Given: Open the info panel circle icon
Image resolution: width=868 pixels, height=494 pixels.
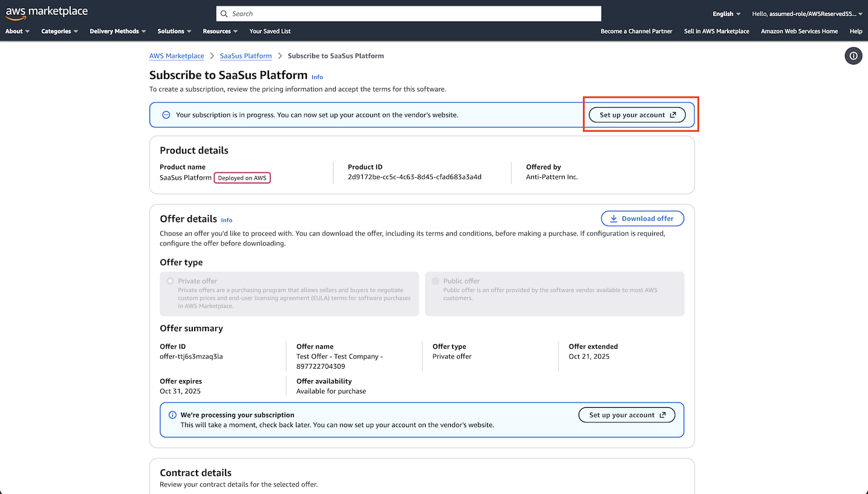Looking at the screenshot, I should point(853,56).
